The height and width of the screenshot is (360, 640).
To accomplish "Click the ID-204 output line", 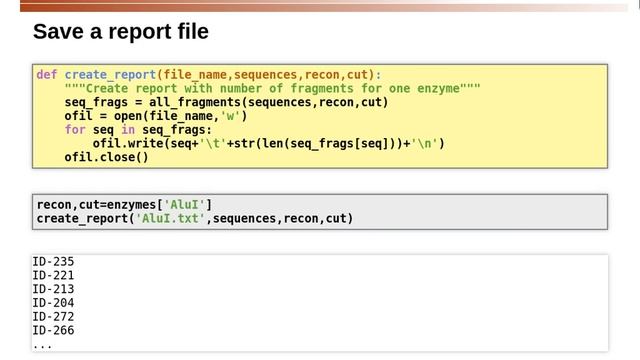I will [x=53, y=303].
